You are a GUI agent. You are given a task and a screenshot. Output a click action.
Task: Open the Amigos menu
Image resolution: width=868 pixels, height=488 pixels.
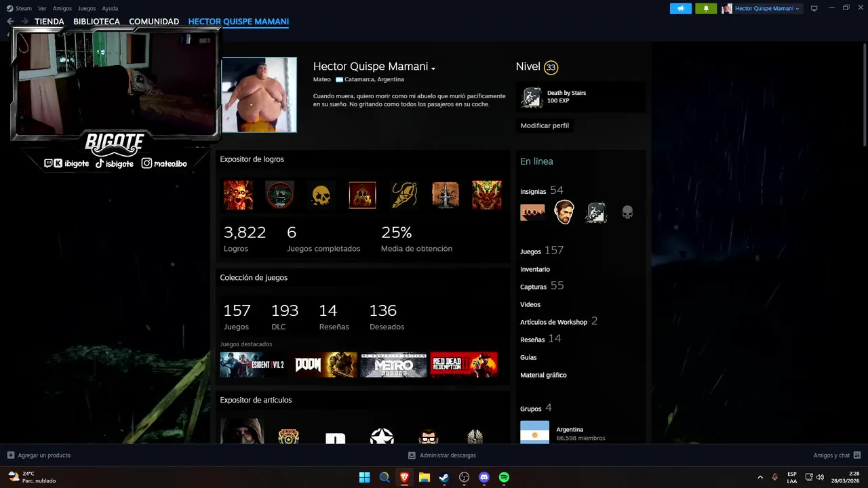[x=62, y=8]
